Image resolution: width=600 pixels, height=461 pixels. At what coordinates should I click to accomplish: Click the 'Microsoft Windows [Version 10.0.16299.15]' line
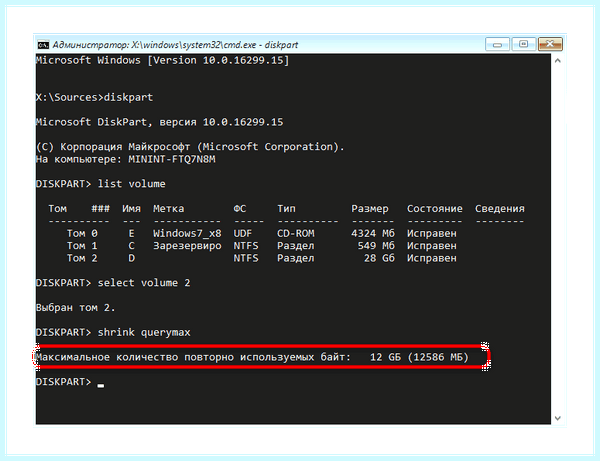[x=162, y=60]
